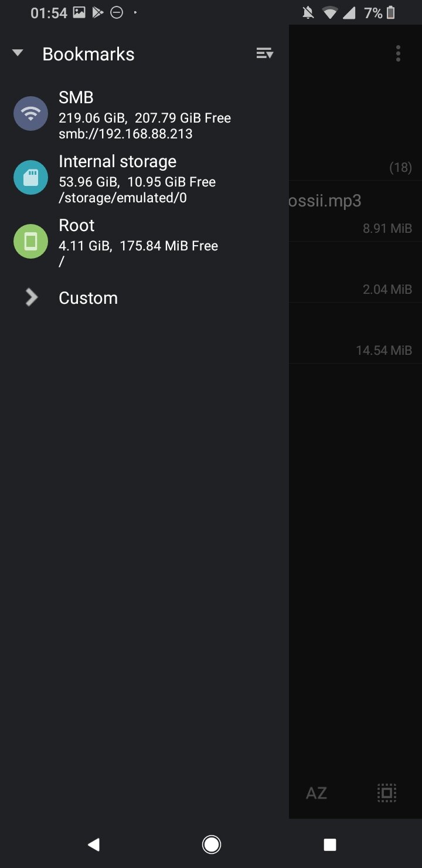Screen dimensions: 422x868
Task: Tap the green Root device icon
Action: [x=30, y=241]
